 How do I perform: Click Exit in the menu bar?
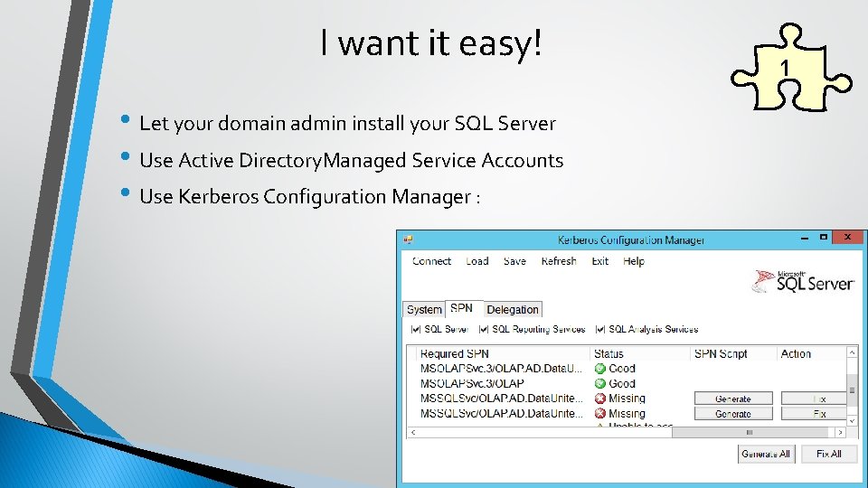[600, 261]
